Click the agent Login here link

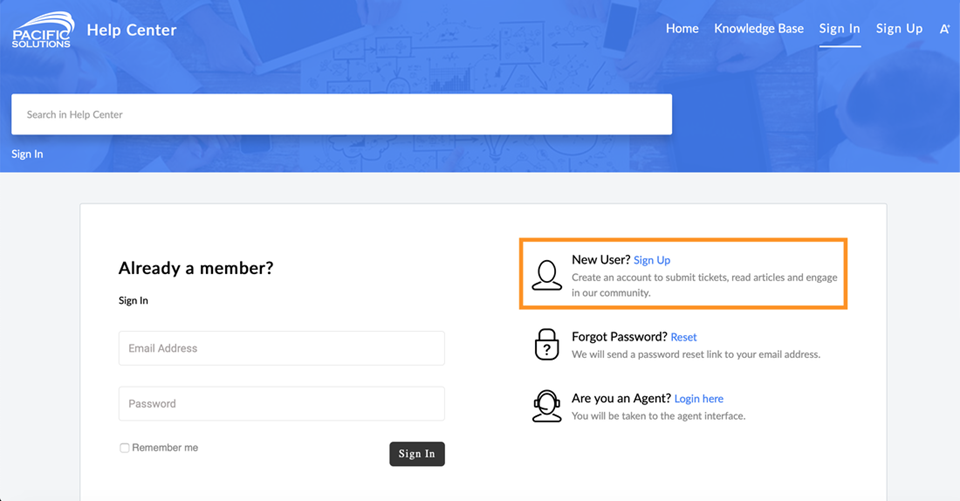click(699, 399)
